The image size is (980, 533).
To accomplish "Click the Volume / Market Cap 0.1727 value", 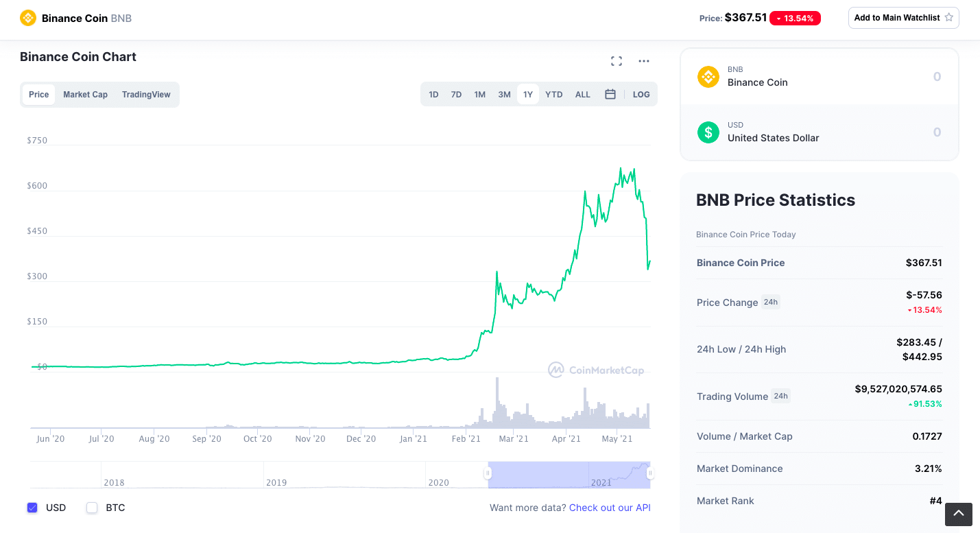I will 927,436.
